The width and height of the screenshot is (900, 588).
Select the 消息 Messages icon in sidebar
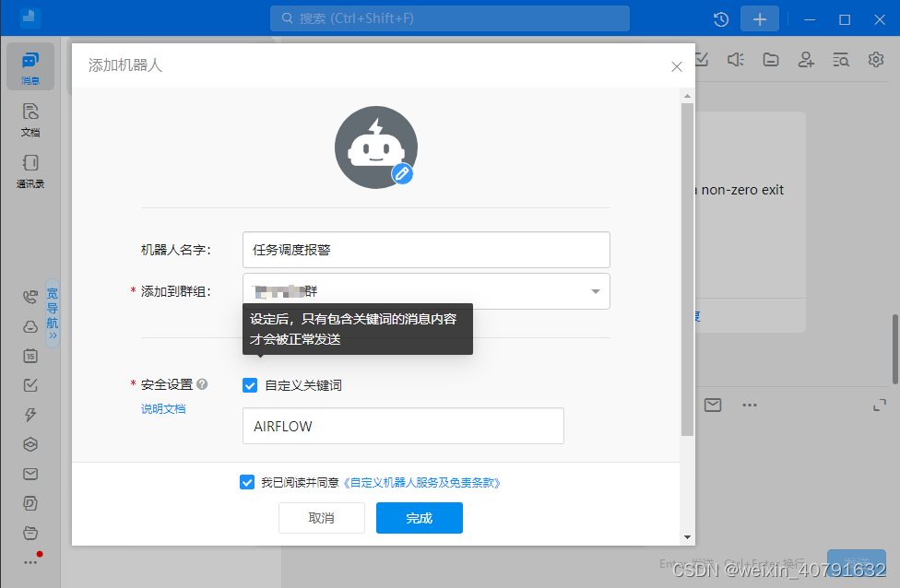pos(30,66)
